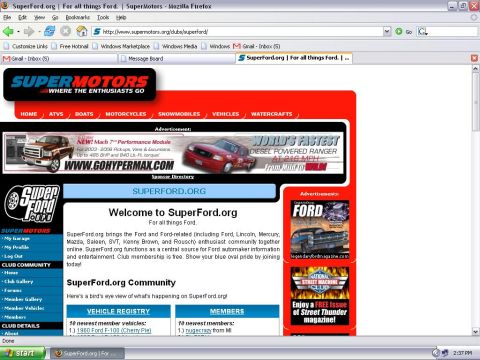Screen dimensions: 480x360
Task: Click the SuperFord.org taskbar button
Action: click(87, 353)
